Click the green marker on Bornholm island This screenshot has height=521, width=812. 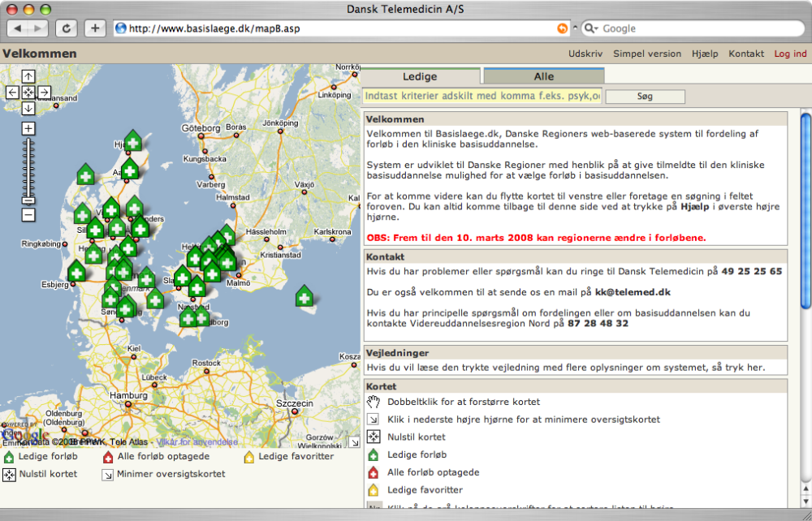point(304,296)
